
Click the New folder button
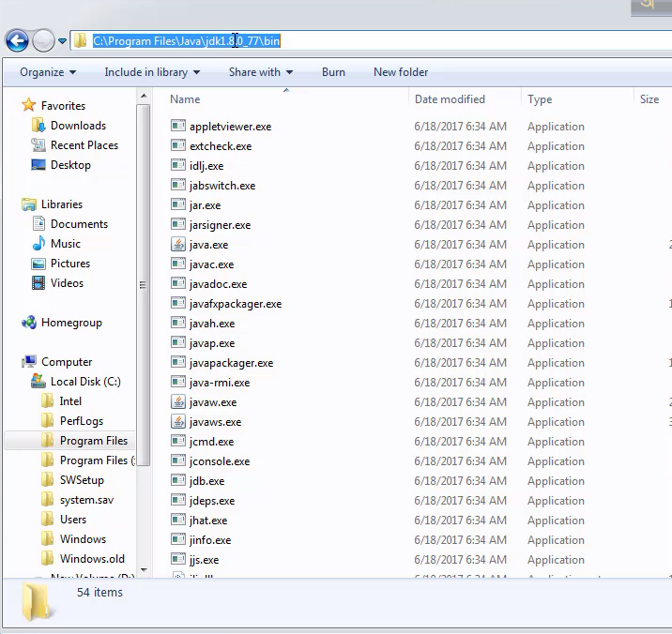click(x=401, y=72)
